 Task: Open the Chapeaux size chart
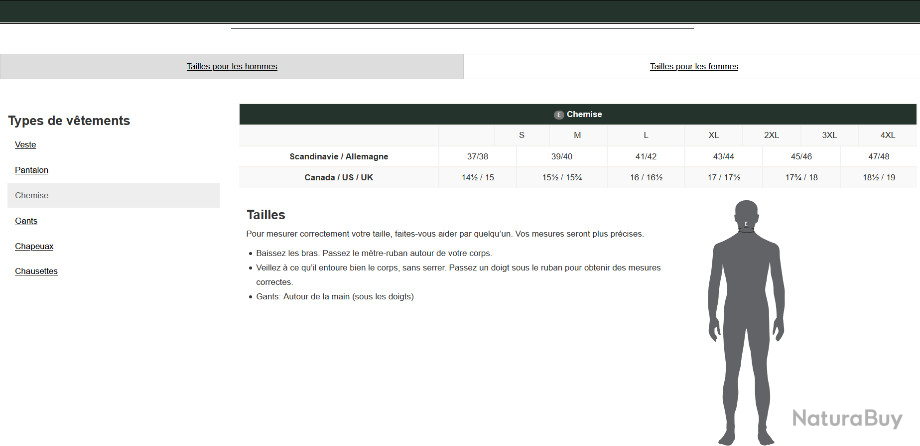pyautogui.click(x=34, y=246)
